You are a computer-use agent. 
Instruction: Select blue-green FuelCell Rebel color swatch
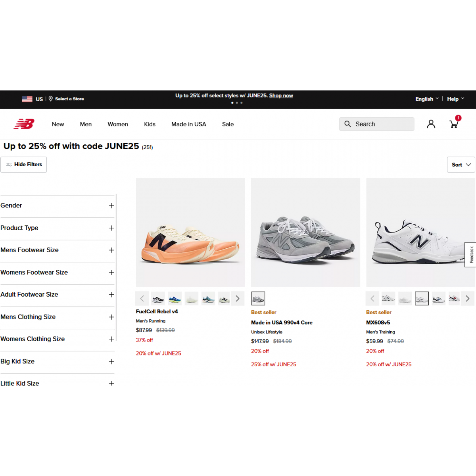point(175,298)
